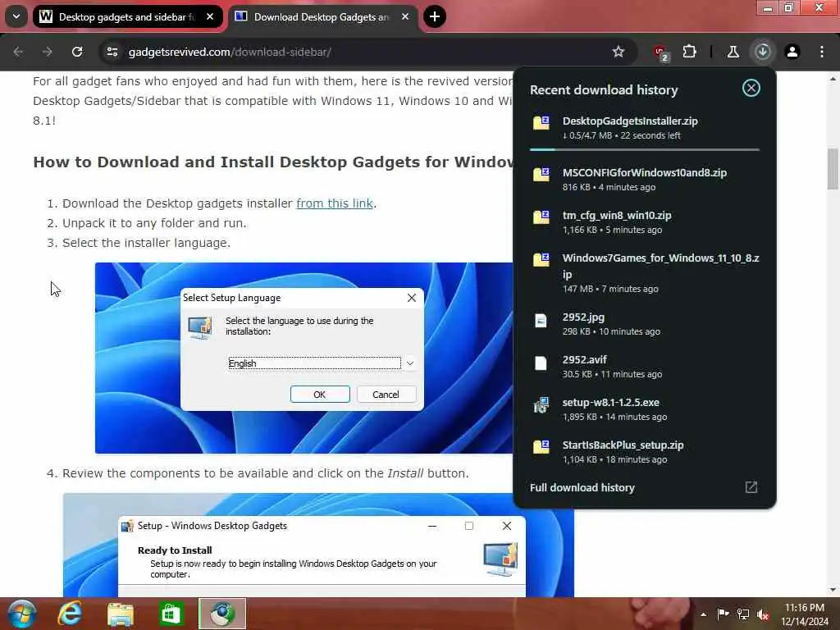Open Action Center flag icon

coord(724,614)
